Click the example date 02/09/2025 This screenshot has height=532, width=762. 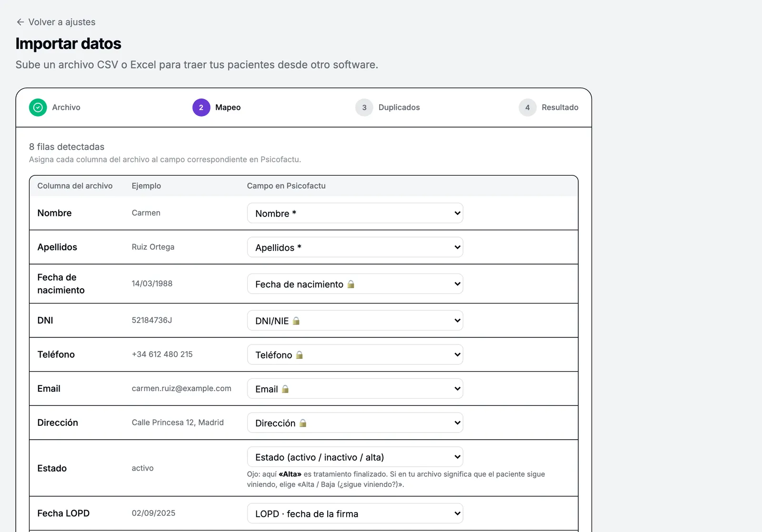pos(153,513)
